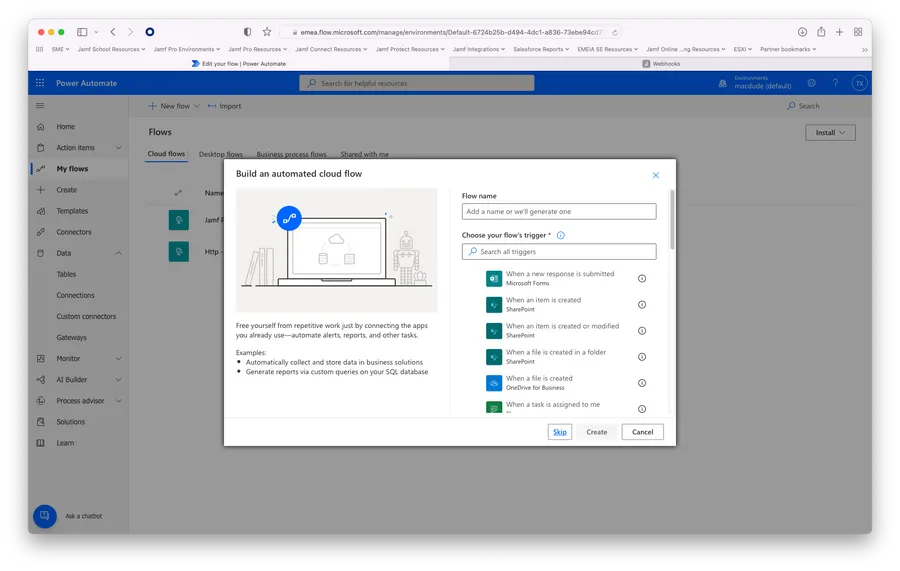Show info for item created trigger

pyautogui.click(x=642, y=305)
